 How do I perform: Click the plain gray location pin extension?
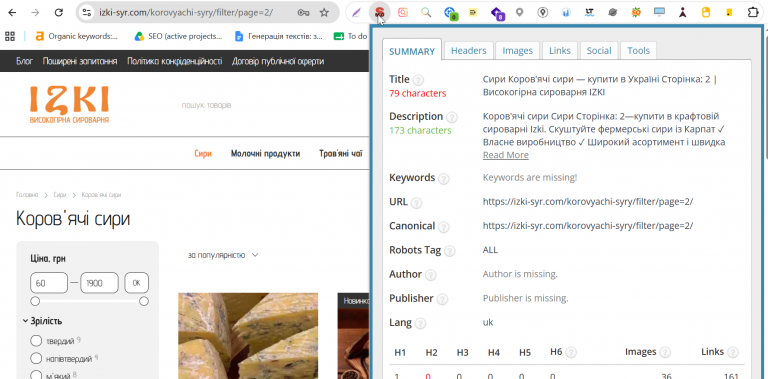pos(520,13)
